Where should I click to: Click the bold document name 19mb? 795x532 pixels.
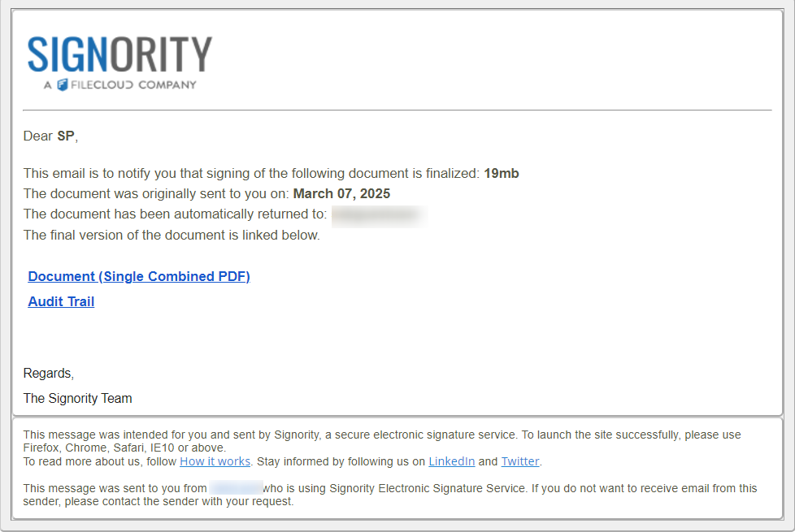[x=501, y=173]
